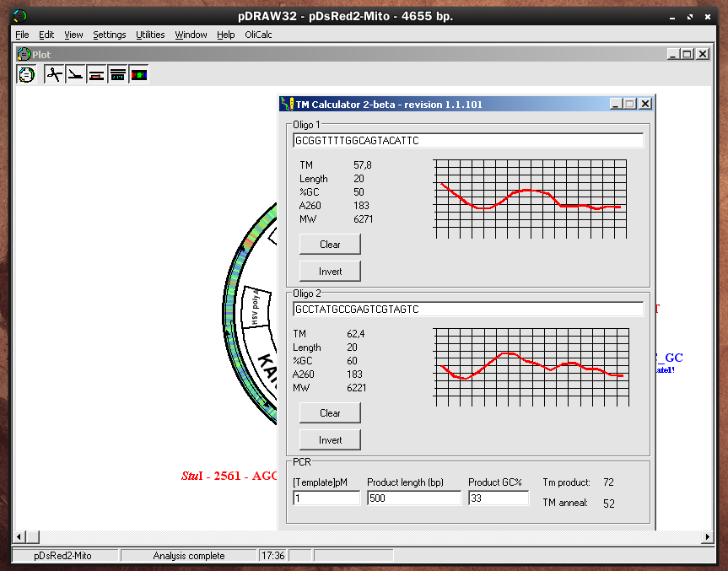This screenshot has width=728, height=571.
Task: Clear the Oligo 1 sequence
Action: click(x=330, y=244)
